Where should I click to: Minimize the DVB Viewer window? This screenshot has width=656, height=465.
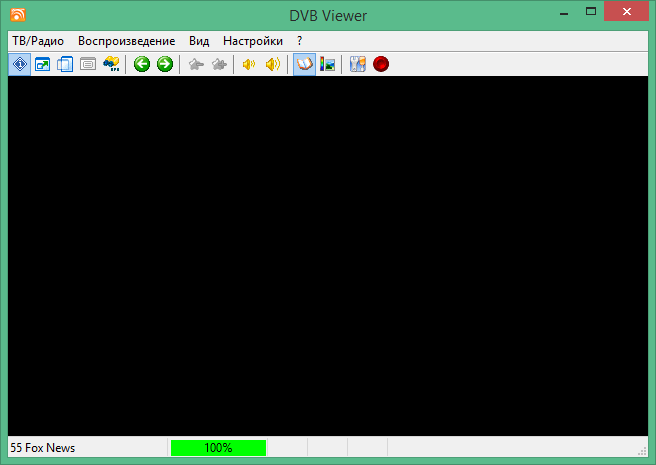(x=564, y=13)
